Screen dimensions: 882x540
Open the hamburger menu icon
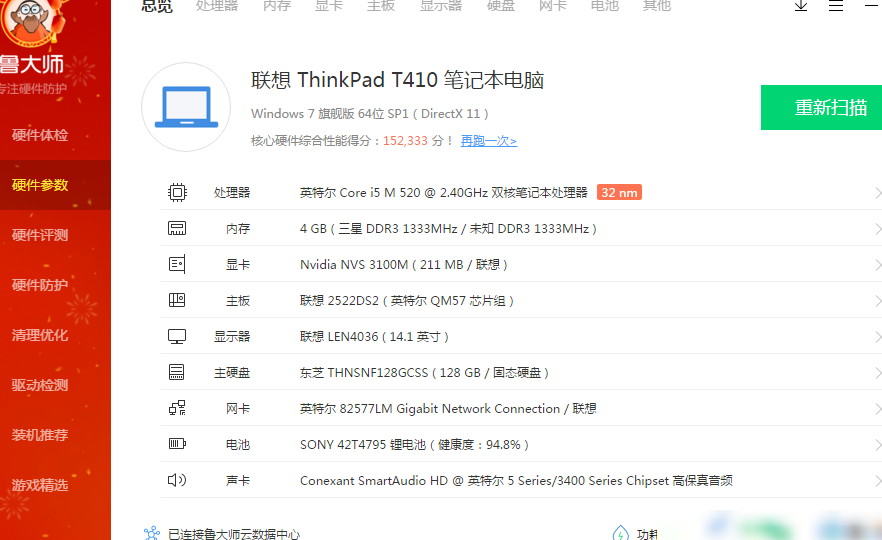[836, 6]
